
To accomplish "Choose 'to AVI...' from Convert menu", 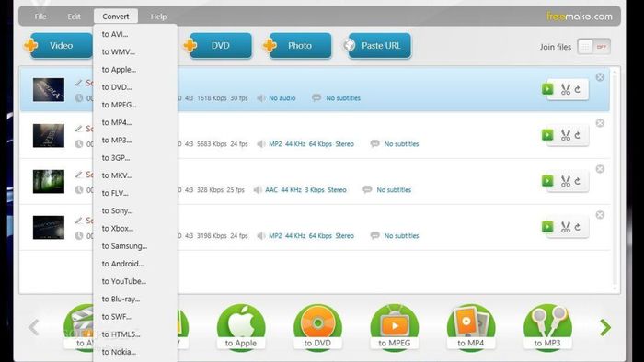I will [x=135, y=34].
